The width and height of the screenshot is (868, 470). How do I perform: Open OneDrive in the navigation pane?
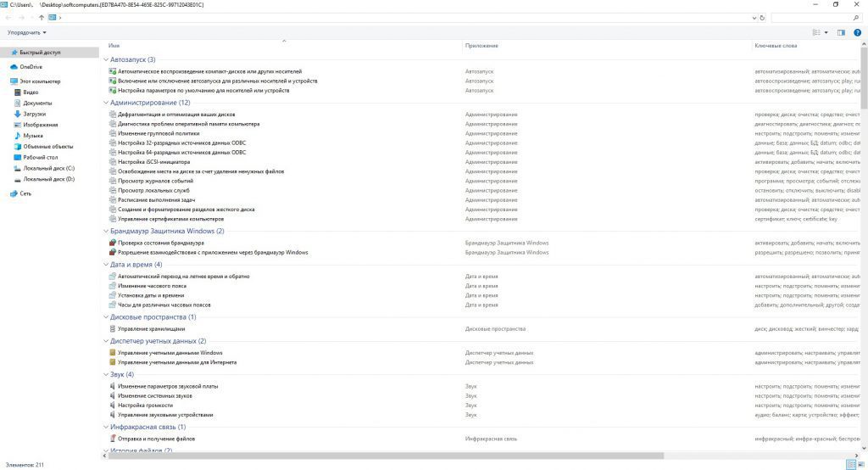coord(31,66)
